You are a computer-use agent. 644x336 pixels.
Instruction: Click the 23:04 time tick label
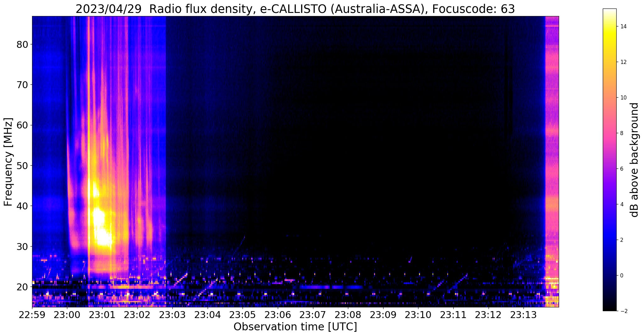[x=208, y=315]
